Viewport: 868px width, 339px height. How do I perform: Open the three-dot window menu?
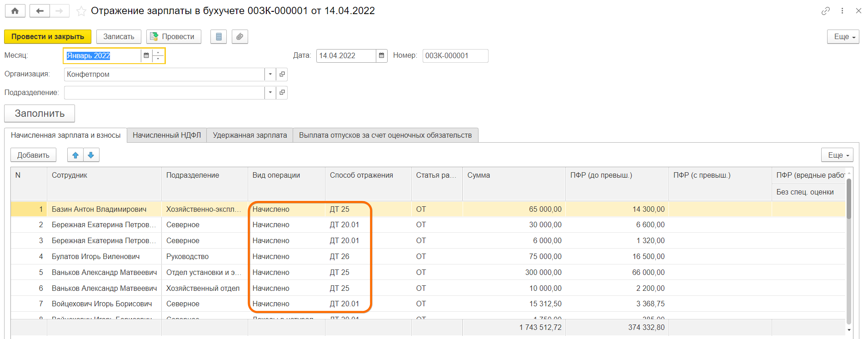coord(842,11)
